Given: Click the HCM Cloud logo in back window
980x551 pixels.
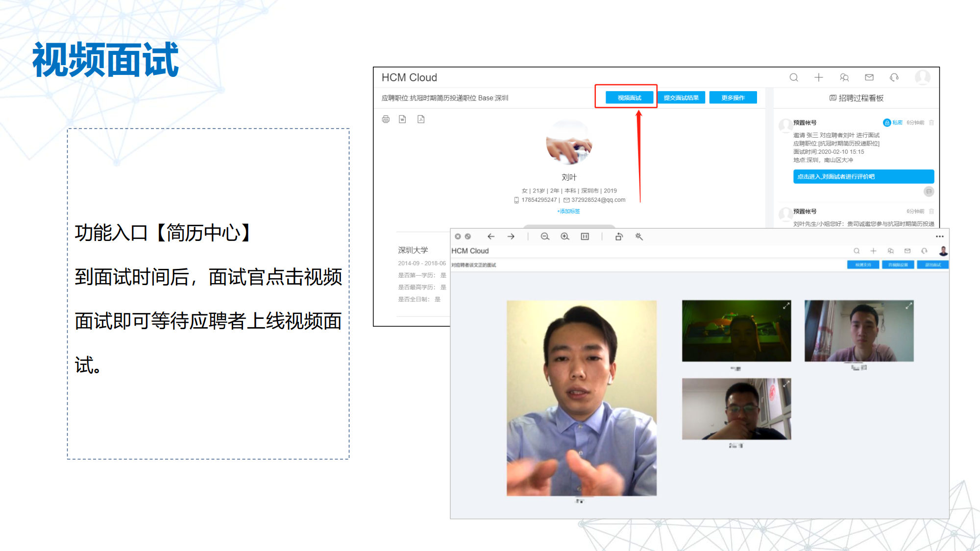Looking at the screenshot, I should pyautogui.click(x=409, y=77).
